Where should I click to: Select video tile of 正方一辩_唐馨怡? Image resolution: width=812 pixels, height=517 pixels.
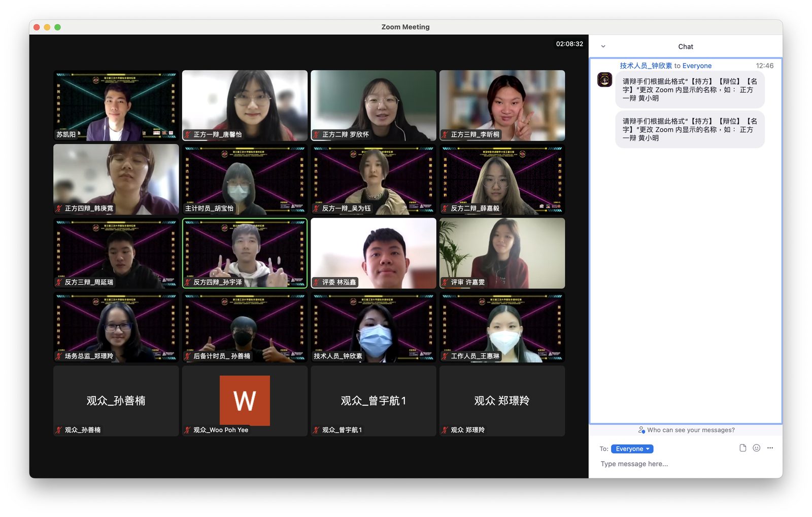[245, 105]
